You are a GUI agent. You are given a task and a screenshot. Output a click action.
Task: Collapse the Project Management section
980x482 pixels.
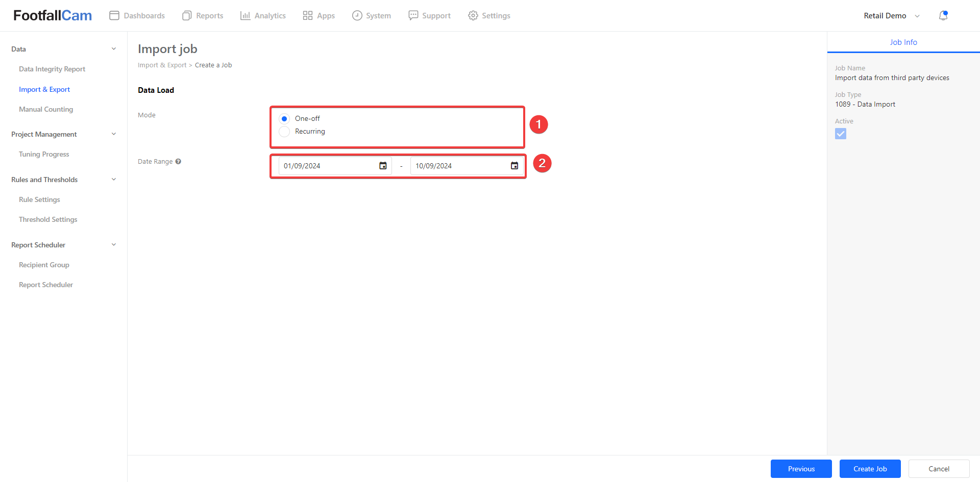[x=114, y=134]
